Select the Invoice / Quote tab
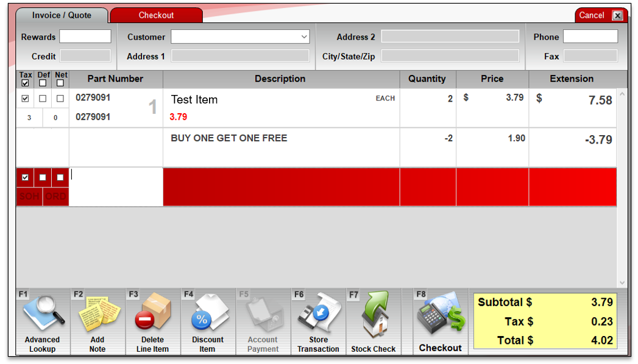The width and height of the screenshot is (638, 364). (x=62, y=15)
